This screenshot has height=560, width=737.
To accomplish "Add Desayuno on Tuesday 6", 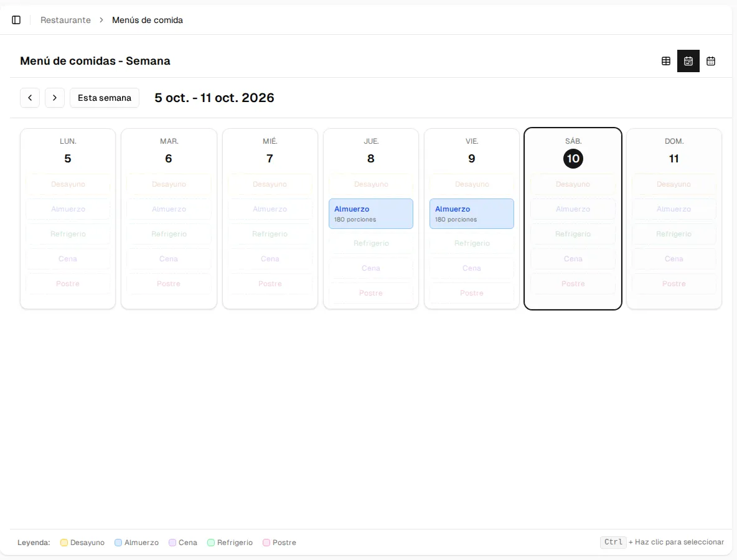I will click(169, 184).
